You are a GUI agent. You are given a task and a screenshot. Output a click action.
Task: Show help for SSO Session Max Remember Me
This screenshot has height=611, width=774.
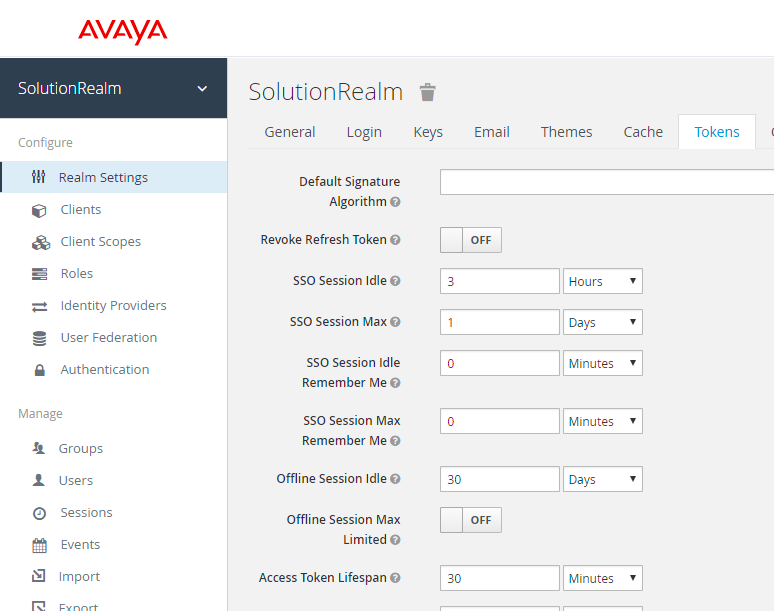pyautogui.click(x=395, y=441)
